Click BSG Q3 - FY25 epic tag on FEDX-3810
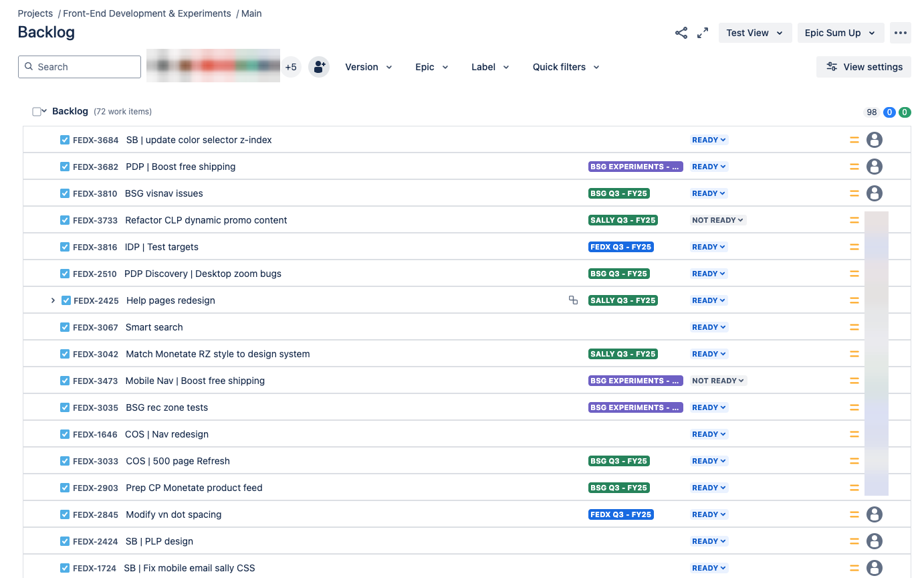Viewport: 924px width, 578px height. 619,193
